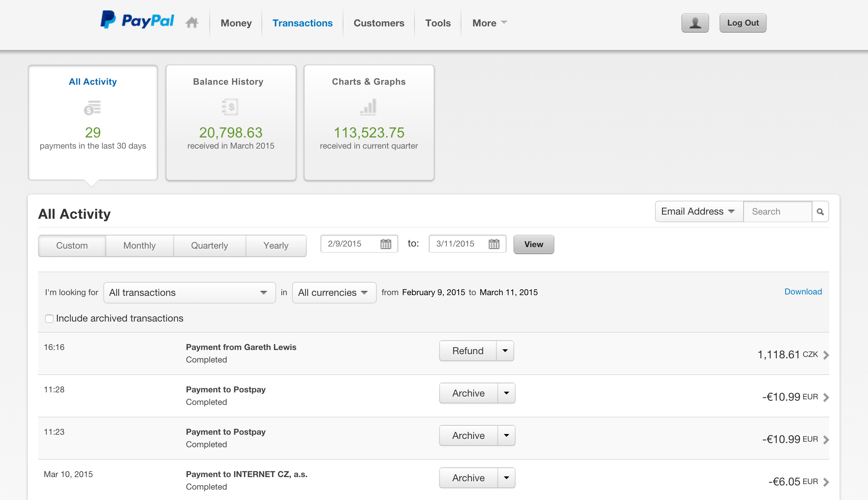Click the PayPal logo
This screenshot has height=500, width=868.
click(x=137, y=20)
